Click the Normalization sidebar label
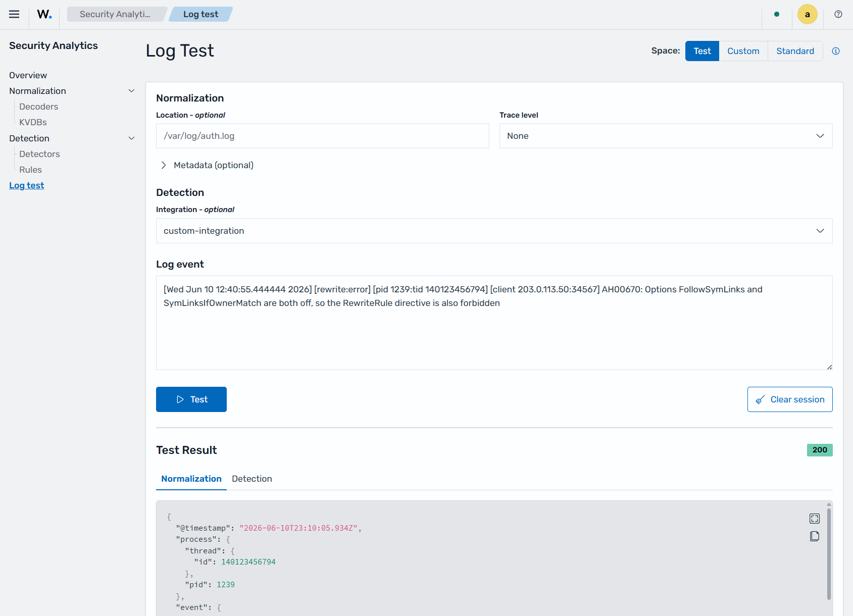Screen dimensions: 853x616 tap(37, 91)
